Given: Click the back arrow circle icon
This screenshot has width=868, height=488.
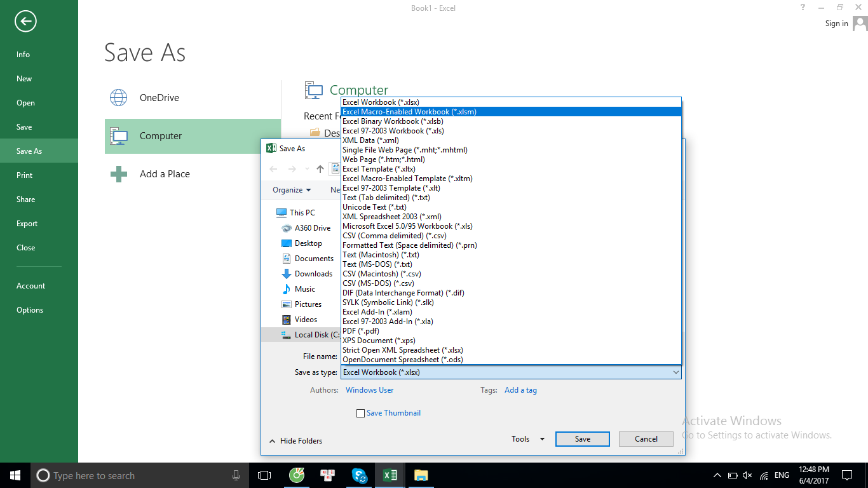Looking at the screenshot, I should coord(25,22).
